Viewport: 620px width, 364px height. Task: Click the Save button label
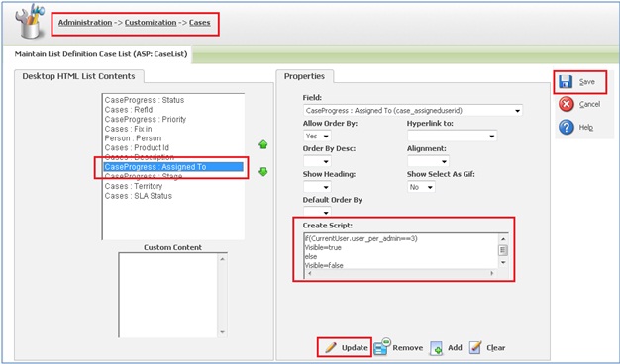point(586,82)
